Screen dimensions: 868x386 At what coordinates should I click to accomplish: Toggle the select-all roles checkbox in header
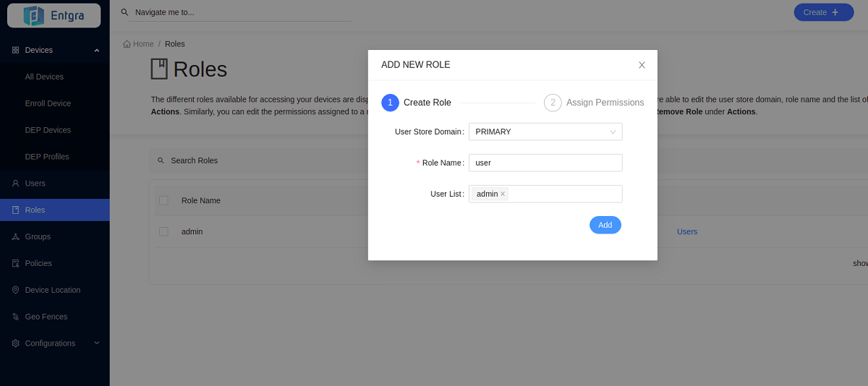[x=163, y=200]
